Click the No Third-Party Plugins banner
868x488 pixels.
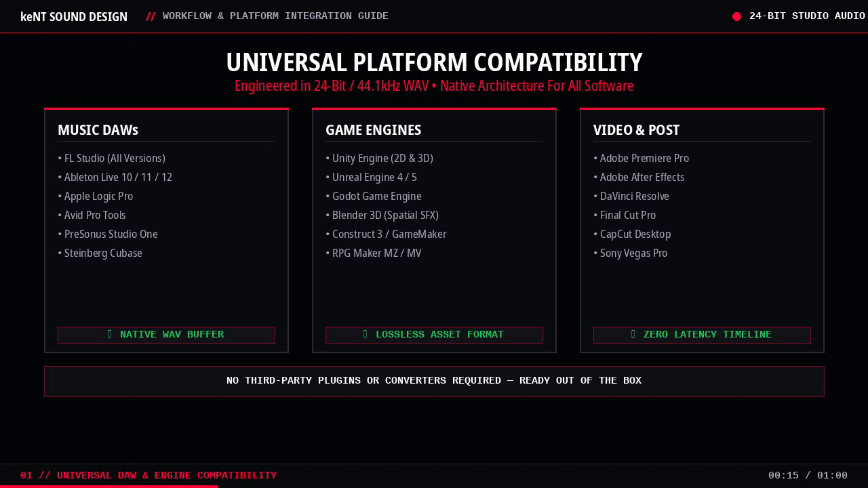pos(434,382)
